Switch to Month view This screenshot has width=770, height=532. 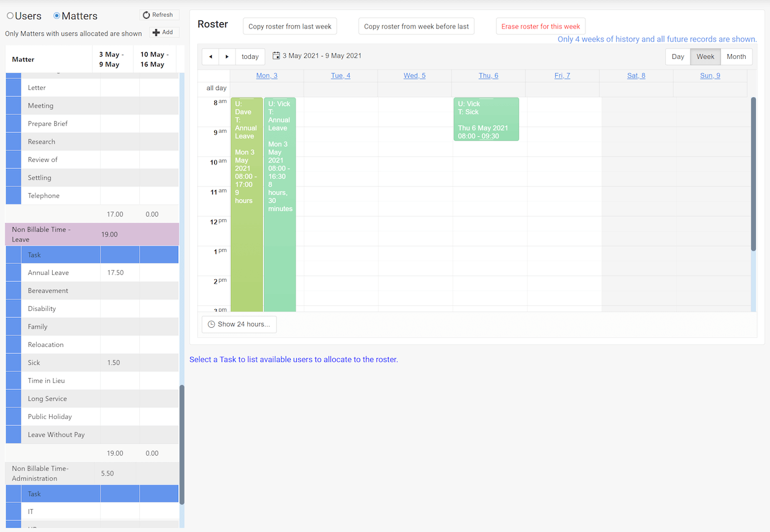[736, 56]
